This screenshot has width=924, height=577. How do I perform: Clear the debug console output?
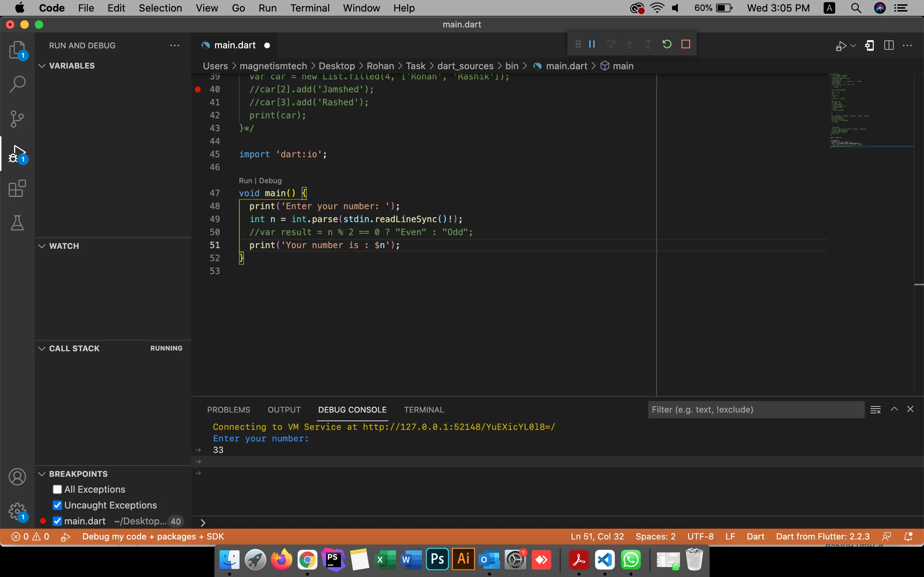[875, 409]
